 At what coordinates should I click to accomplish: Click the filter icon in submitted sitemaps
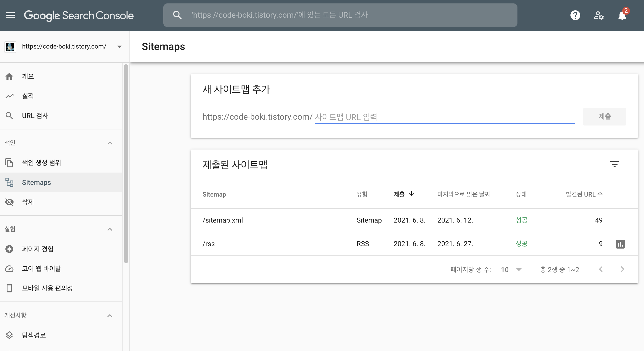[614, 164]
